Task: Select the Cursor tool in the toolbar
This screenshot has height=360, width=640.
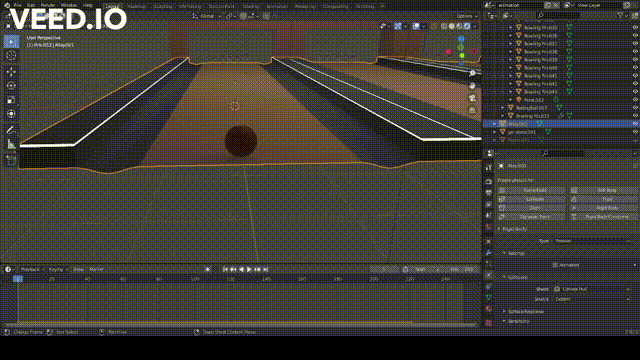Action: click(11, 56)
